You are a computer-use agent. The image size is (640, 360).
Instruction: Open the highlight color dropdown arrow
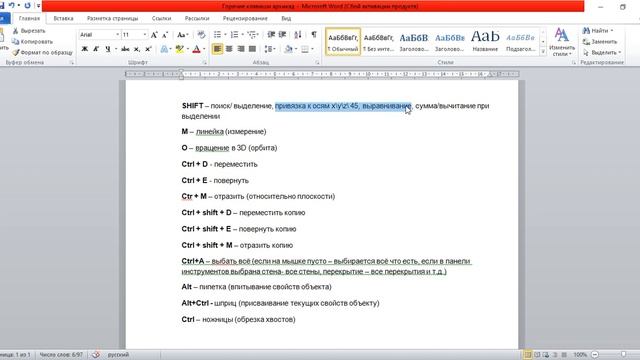coord(188,49)
